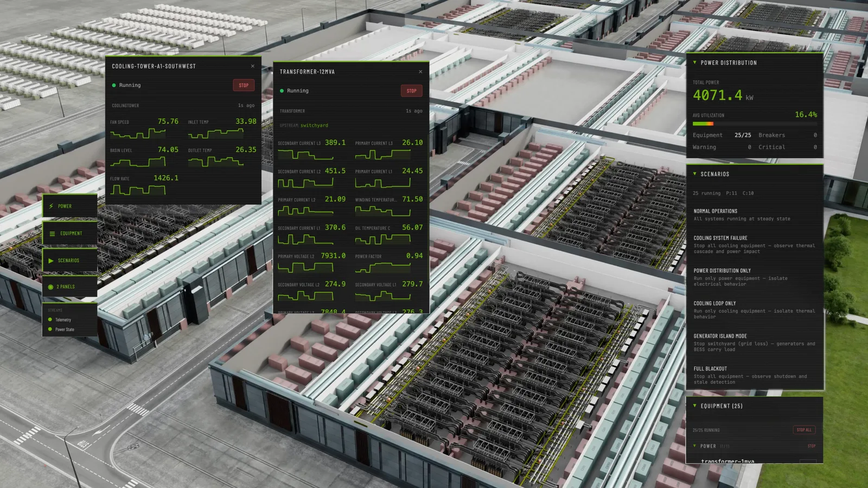
Task: Click the average utilization progress bar
Action: pos(755,124)
